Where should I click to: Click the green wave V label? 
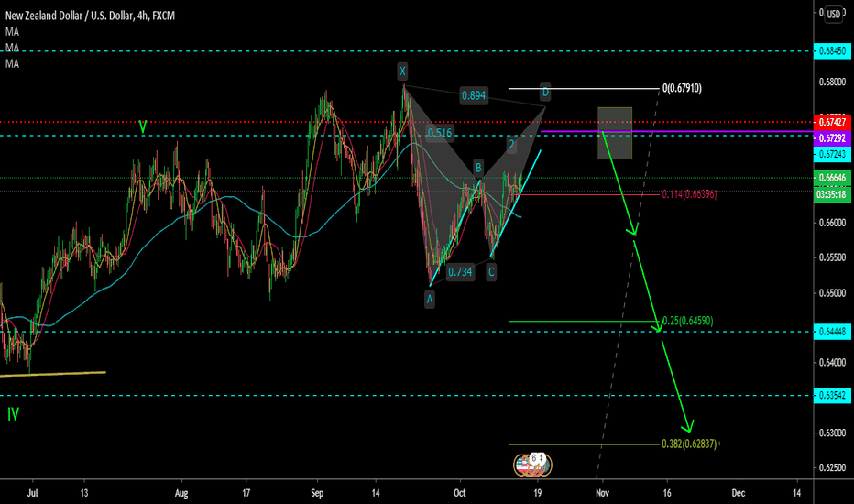pyautogui.click(x=143, y=127)
